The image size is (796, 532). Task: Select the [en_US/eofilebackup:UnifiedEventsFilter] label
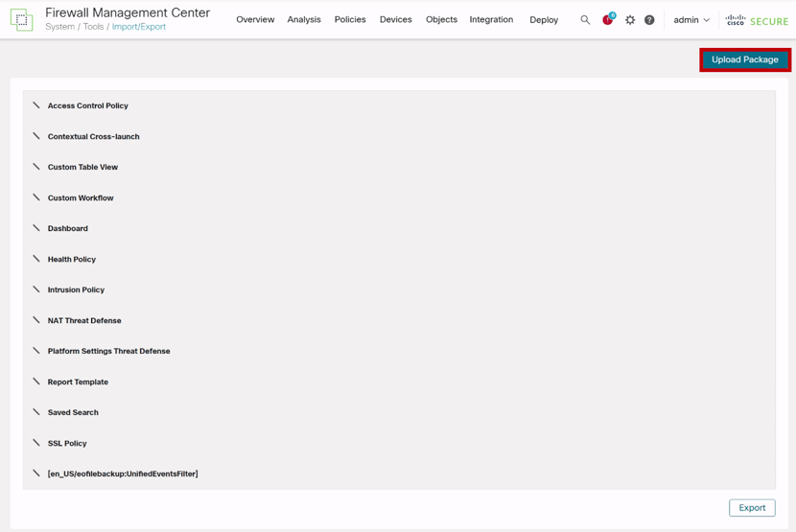pyautogui.click(x=123, y=474)
